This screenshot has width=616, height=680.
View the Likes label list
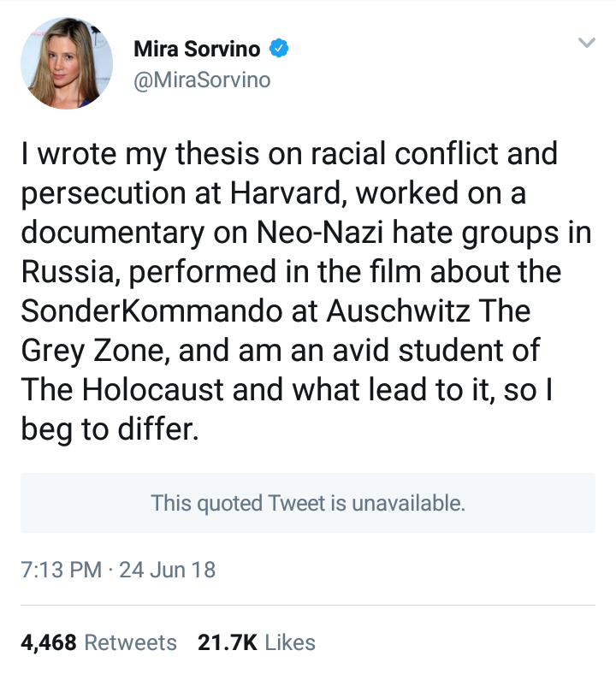[290, 642]
